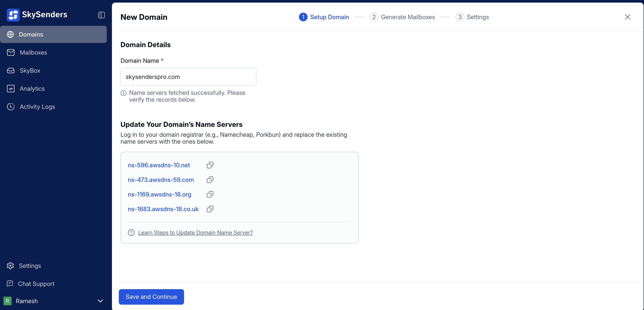The width and height of the screenshot is (644, 310).
Task: Start Chat Support
Action: coord(36,284)
